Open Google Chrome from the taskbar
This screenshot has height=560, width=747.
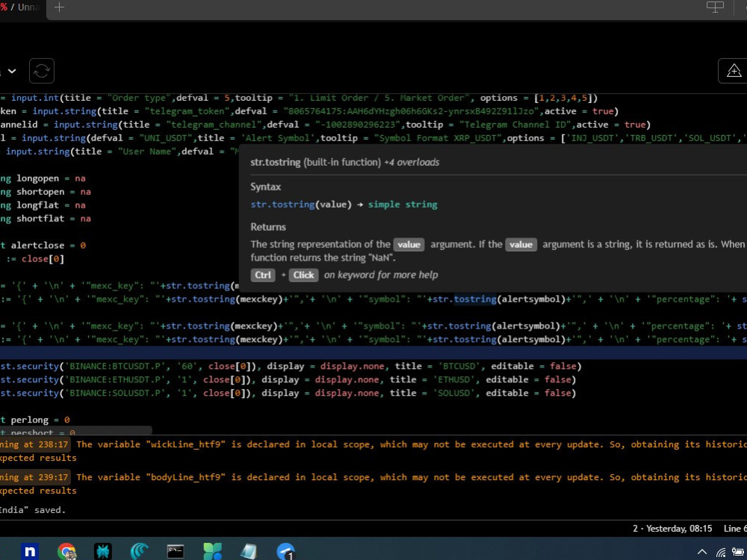pyautogui.click(x=66, y=552)
